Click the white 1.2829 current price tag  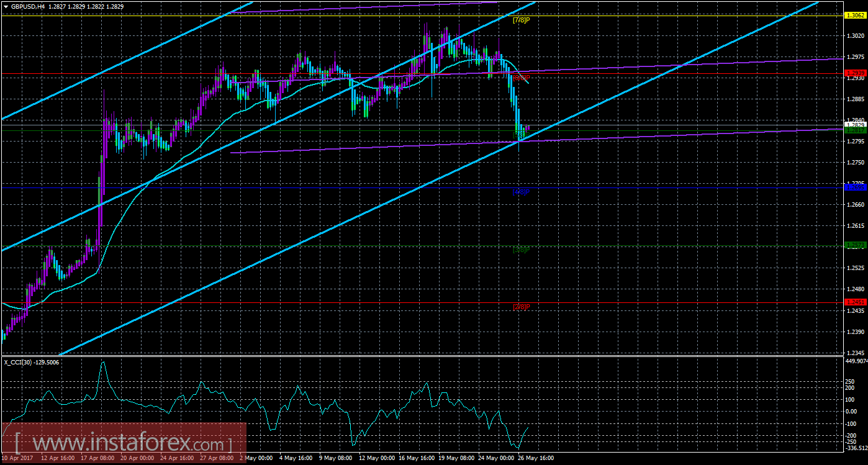[855, 125]
